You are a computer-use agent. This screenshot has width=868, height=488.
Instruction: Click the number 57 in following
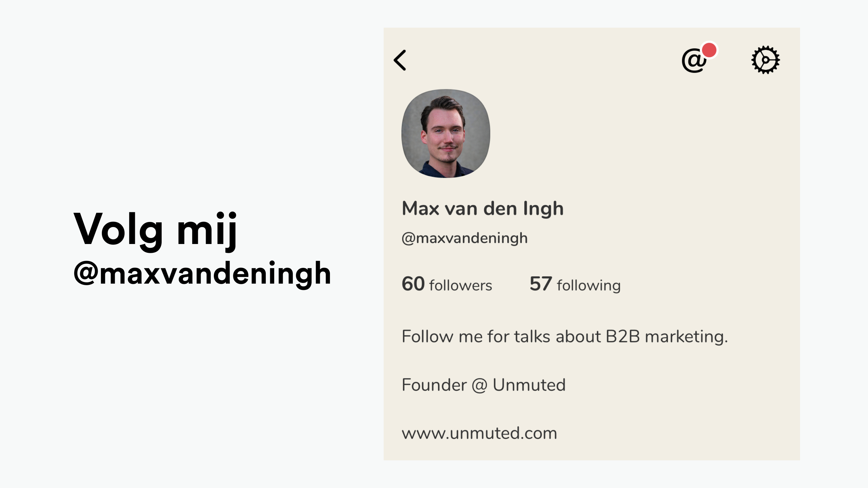[x=541, y=284]
